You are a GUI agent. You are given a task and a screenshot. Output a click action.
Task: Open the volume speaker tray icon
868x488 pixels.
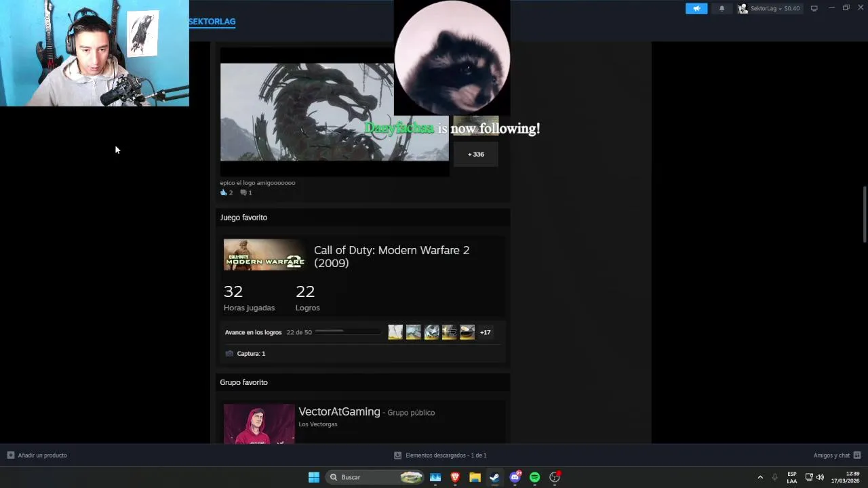point(820,477)
